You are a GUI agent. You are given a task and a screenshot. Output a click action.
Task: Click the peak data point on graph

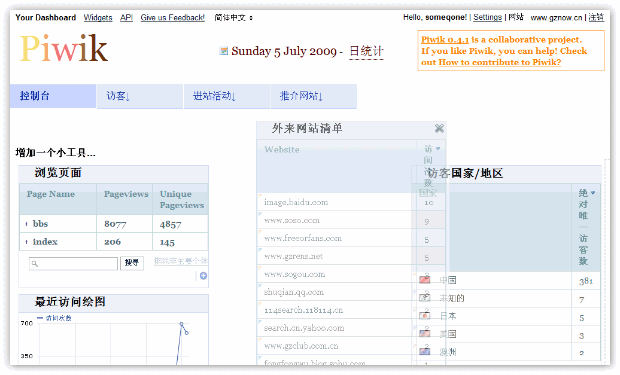click(181, 324)
